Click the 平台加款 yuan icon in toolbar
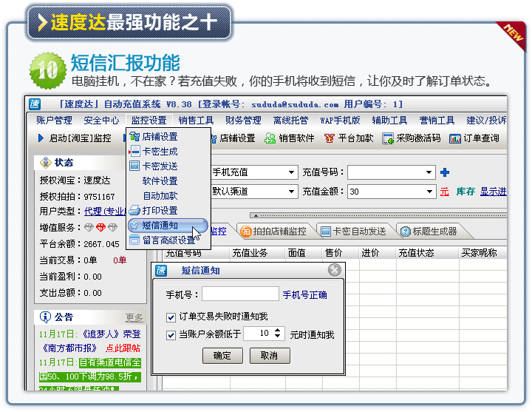The image size is (532, 412). click(329, 138)
